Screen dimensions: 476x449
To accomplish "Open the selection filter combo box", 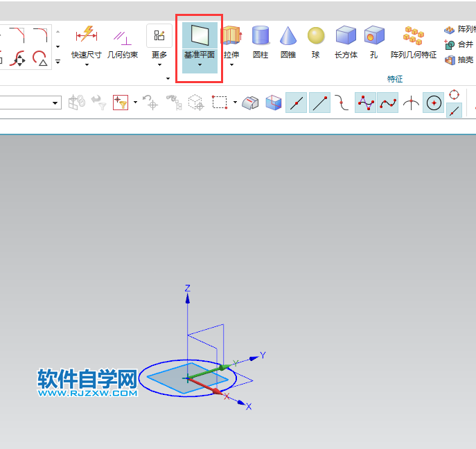I will pos(30,103).
